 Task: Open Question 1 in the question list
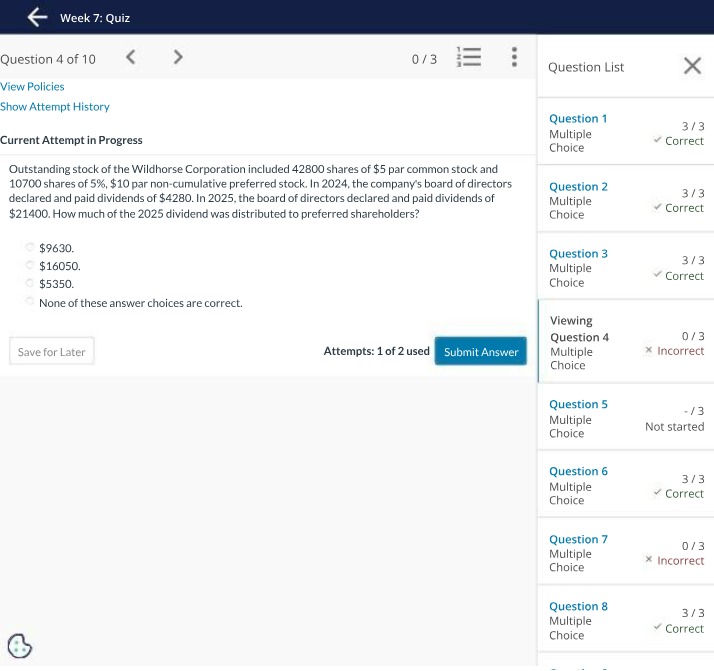(578, 118)
